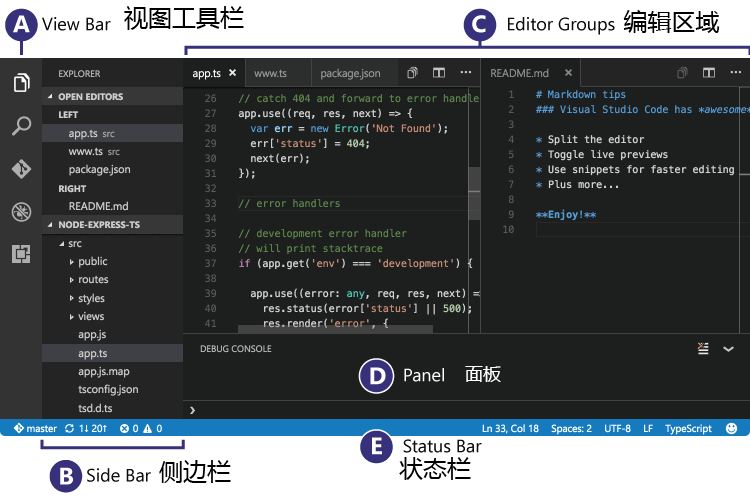
Task: Change language mode TypeScript
Action: (688, 428)
